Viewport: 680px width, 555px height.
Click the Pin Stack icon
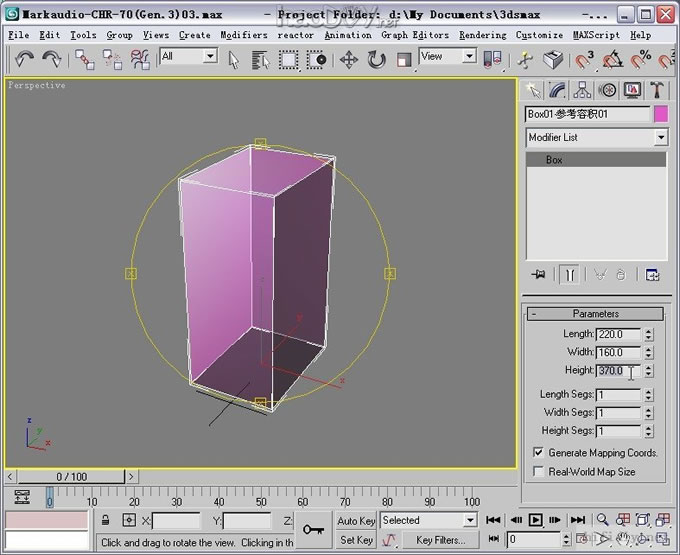click(x=540, y=274)
